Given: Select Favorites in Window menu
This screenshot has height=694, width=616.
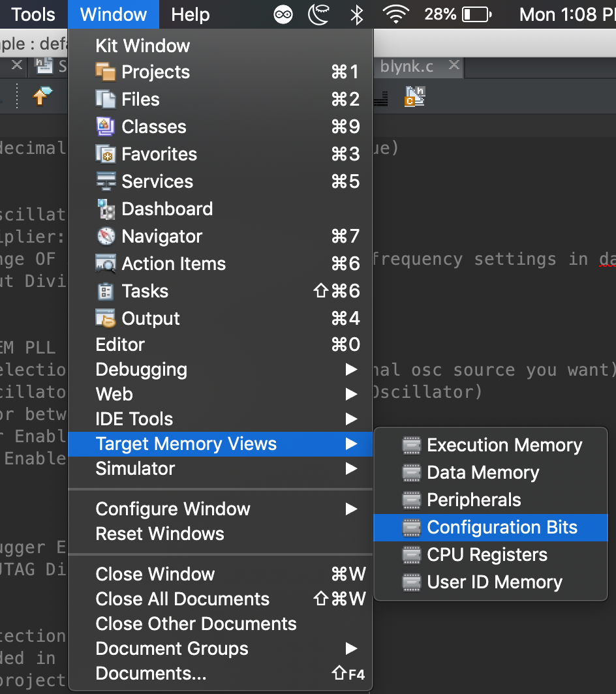Looking at the screenshot, I should pos(159,154).
